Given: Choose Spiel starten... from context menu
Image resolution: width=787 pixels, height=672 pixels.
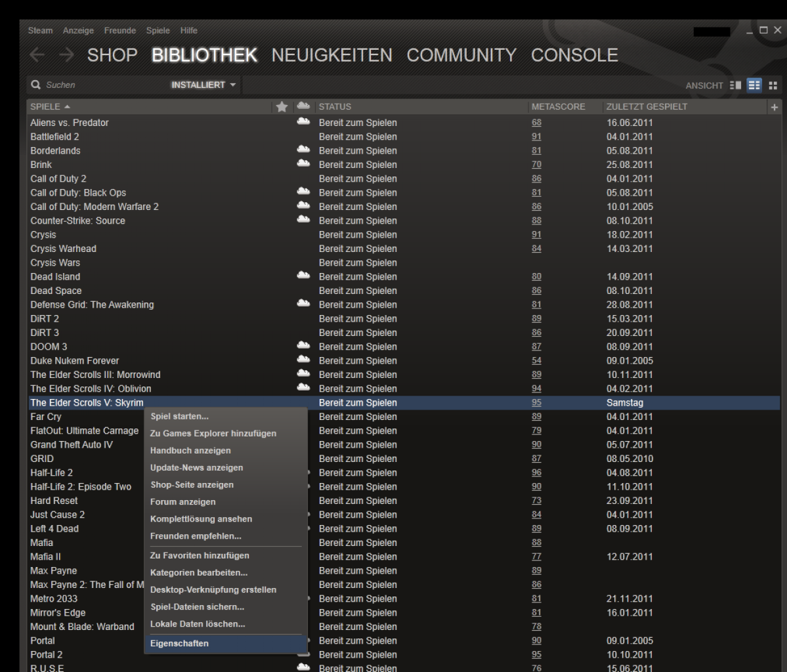Looking at the screenshot, I should 226,417.
